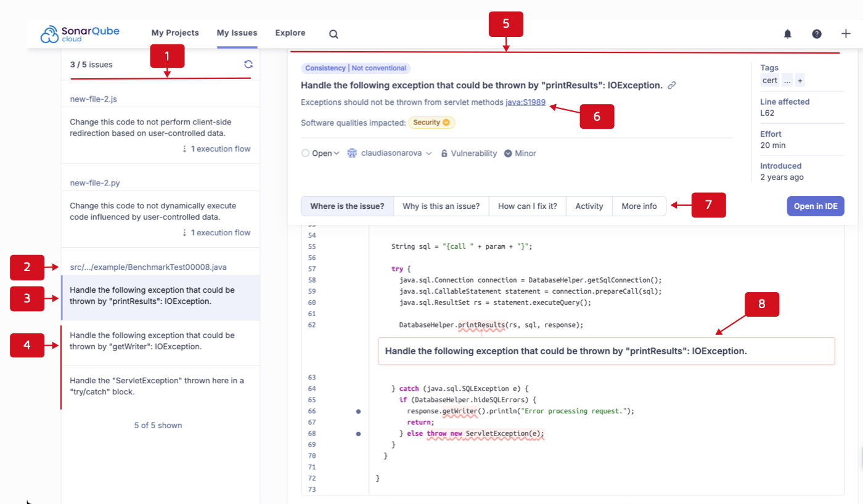
Task: Go to My Projects in the navigation bar
Action: click(175, 33)
